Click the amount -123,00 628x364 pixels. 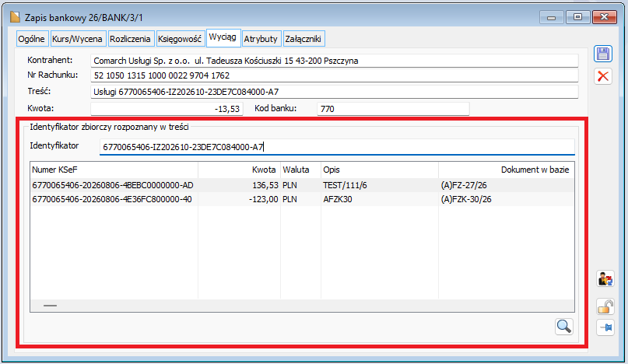point(263,199)
